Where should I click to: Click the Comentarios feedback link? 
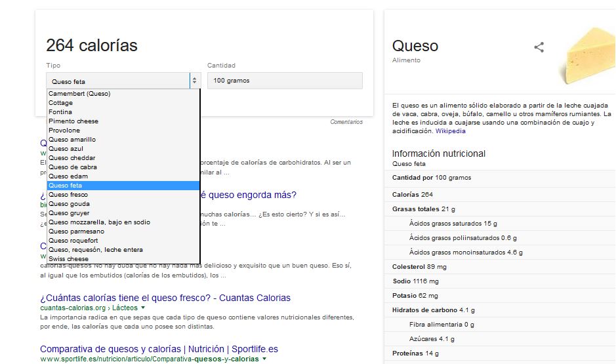346,122
